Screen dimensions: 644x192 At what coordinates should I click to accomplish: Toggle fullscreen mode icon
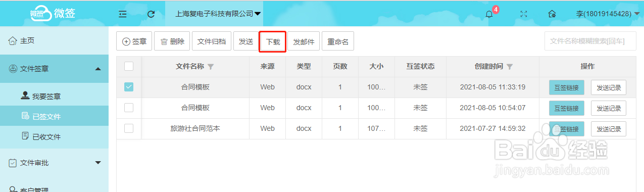click(524, 14)
